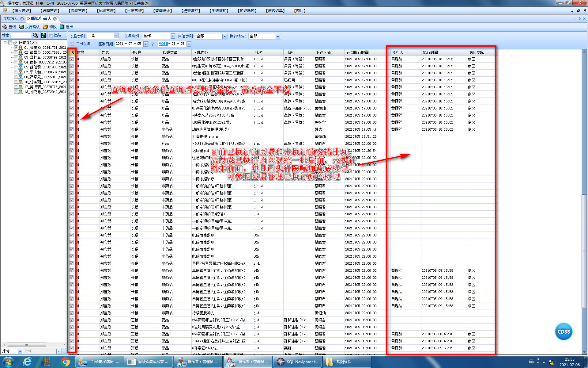Screen dimensions: 588x368
Task: Click the 查询 magnifier toolbar icon
Action: [5, 27]
